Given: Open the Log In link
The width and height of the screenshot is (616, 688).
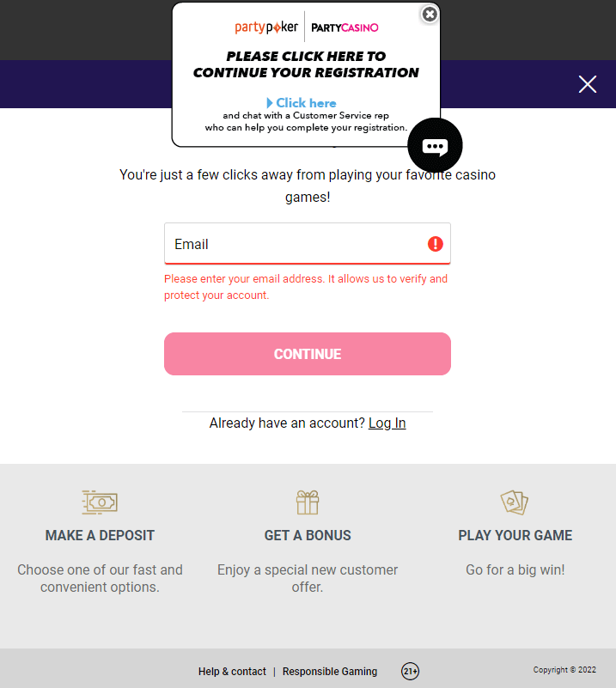Looking at the screenshot, I should pos(387,423).
